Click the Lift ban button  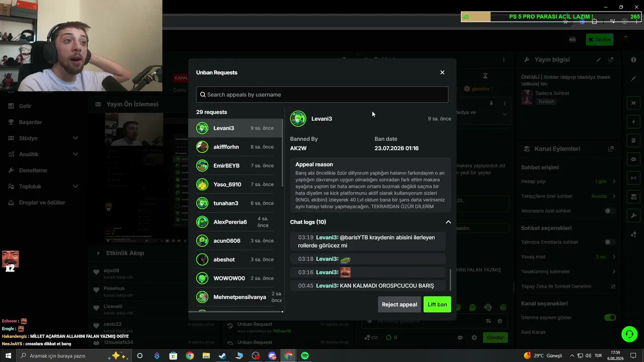[x=437, y=304]
